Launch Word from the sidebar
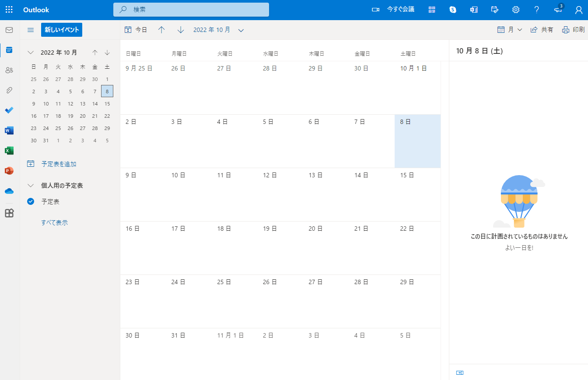The image size is (588, 380). [x=9, y=130]
